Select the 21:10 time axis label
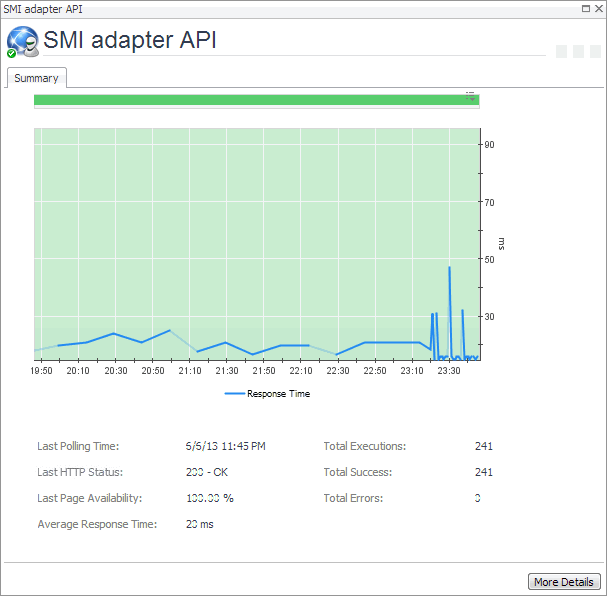This screenshot has width=607, height=596. (190, 371)
